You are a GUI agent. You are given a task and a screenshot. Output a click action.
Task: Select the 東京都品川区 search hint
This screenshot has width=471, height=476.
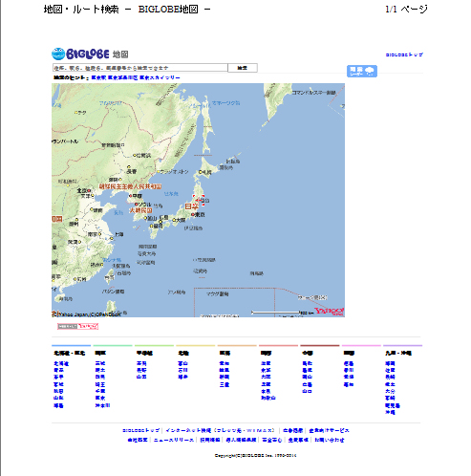click(x=122, y=77)
